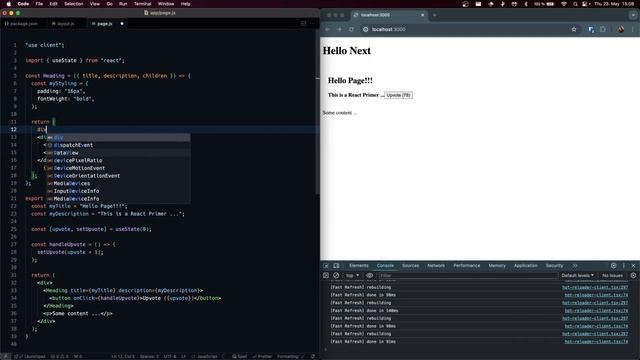Open the Chrome tab search dropdown
Screen dimensions: 640x360
[x=633, y=15]
